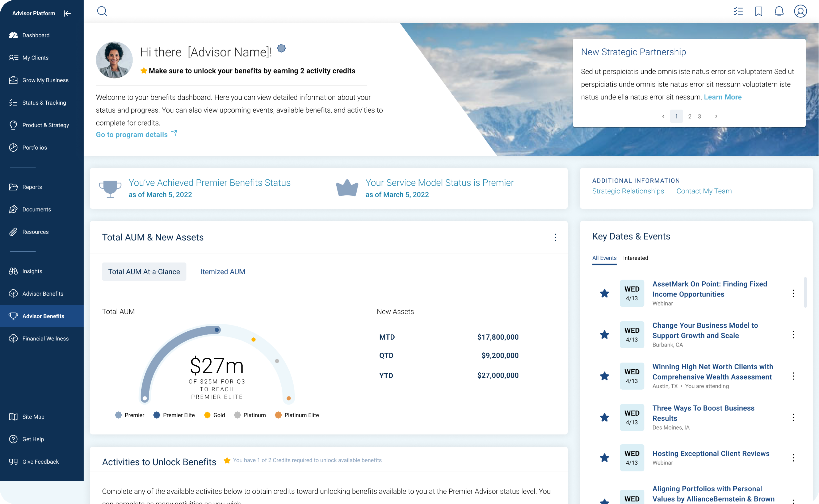Click the Insights binoculars icon
This screenshot has width=819, height=504.
pos(13,271)
